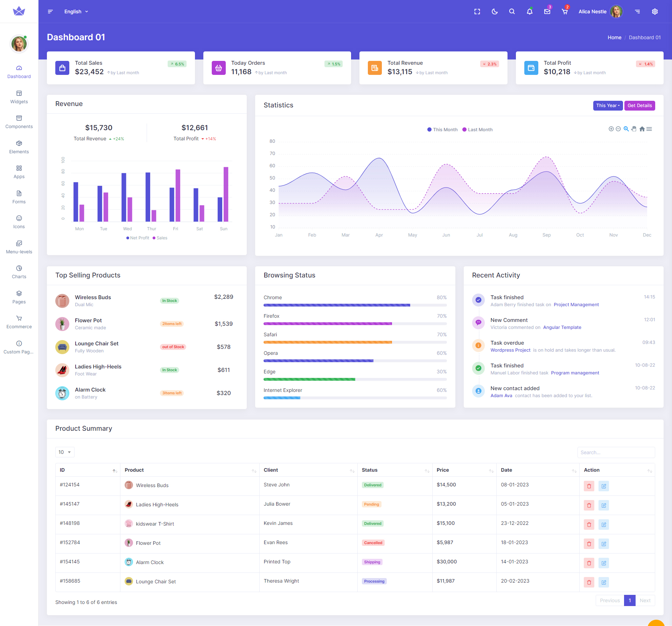672x626 pixels.
Task: Open the settings gear icon
Action: (x=655, y=12)
